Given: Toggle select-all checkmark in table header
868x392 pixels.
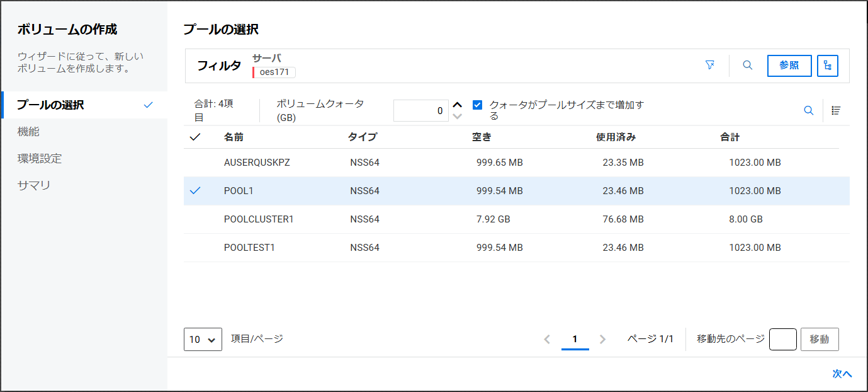Looking at the screenshot, I should pos(195,137).
